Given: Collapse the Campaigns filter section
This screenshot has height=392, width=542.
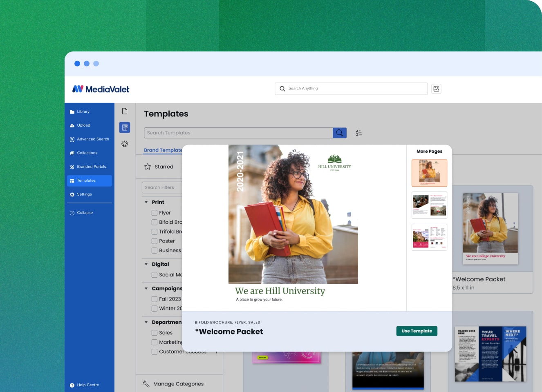Looking at the screenshot, I should 146,288.
